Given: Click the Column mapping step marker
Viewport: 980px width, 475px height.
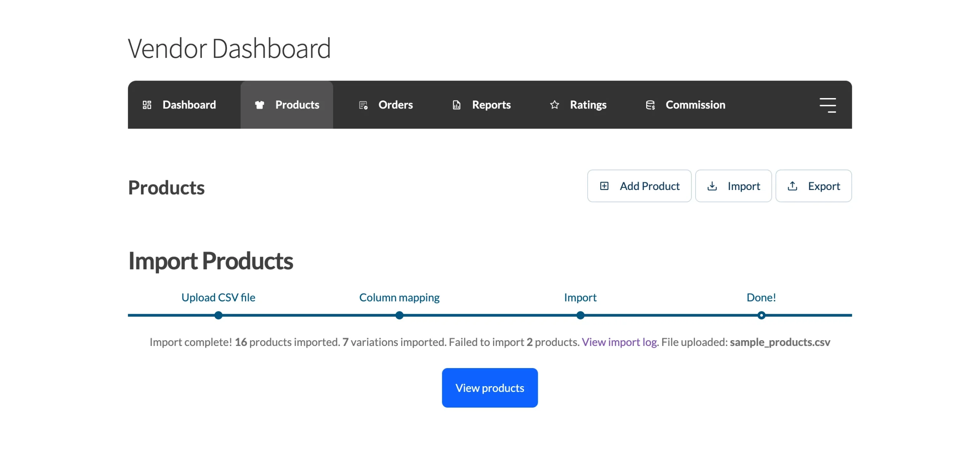Looking at the screenshot, I should [x=399, y=316].
